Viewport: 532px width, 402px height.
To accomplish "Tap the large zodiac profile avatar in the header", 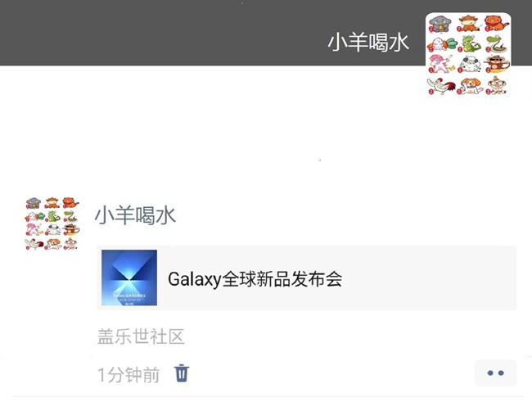I will [x=468, y=55].
